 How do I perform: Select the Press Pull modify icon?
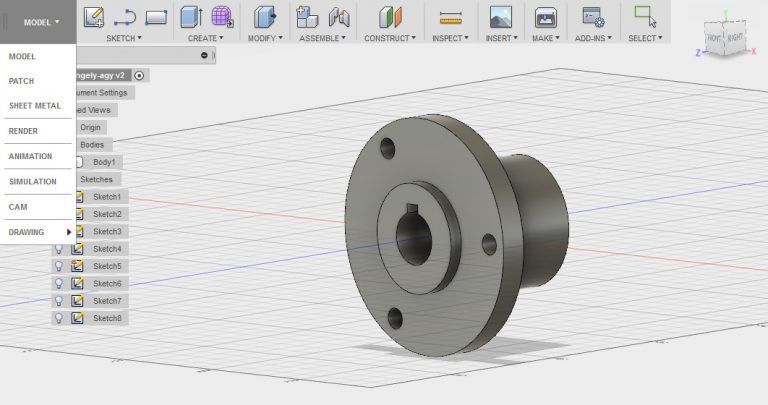[265, 17]
